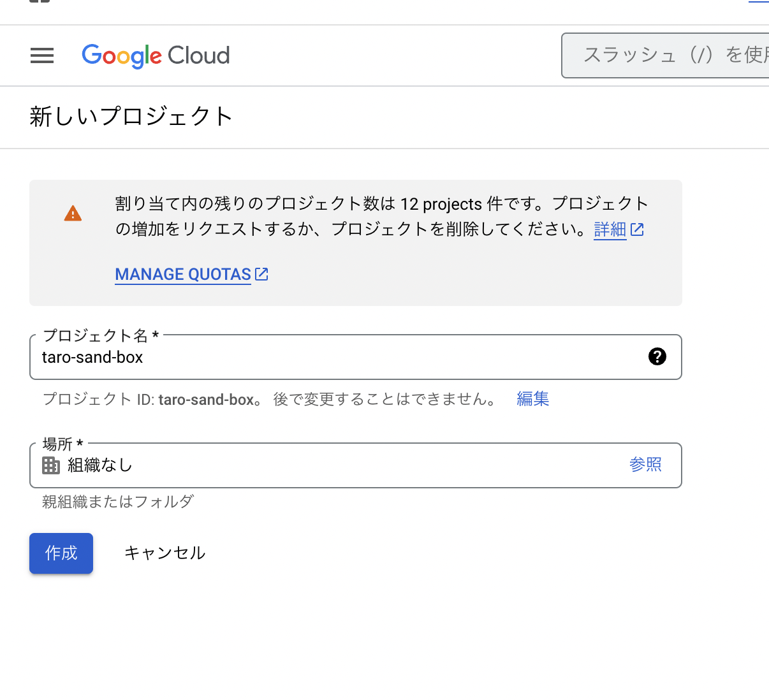Image resolution: width=769 pixels, height=700 pixels.
Task: Click the bold project ID taro-sand-box text
Action: click(207, 400)
